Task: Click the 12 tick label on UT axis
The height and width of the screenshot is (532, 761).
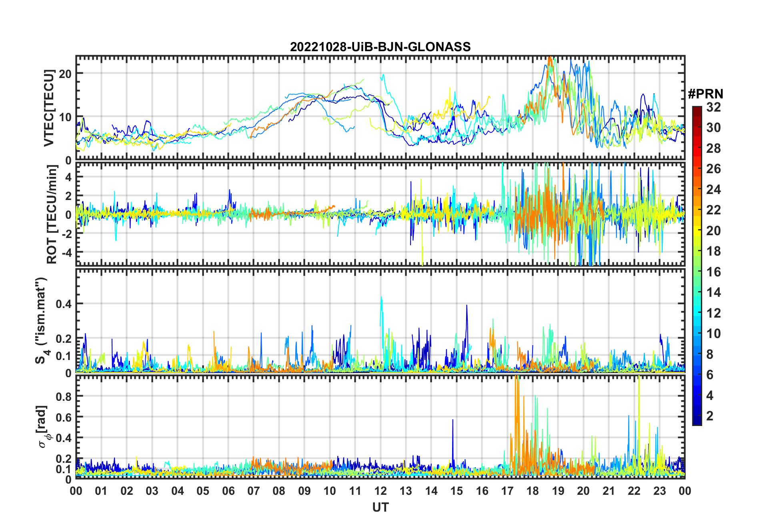Action: pos(380,491)
